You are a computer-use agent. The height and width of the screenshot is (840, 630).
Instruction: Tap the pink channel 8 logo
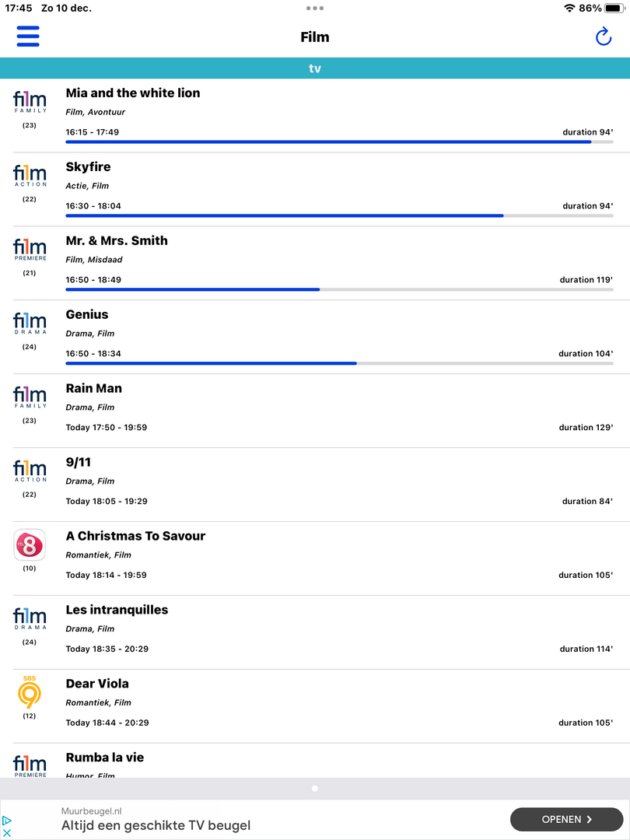click(x=30, y=544)
